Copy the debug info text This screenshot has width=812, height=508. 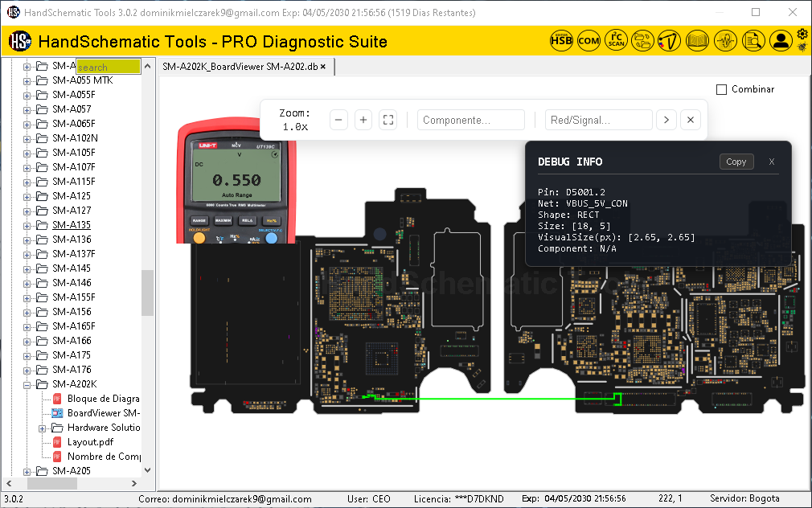[736, 162]
